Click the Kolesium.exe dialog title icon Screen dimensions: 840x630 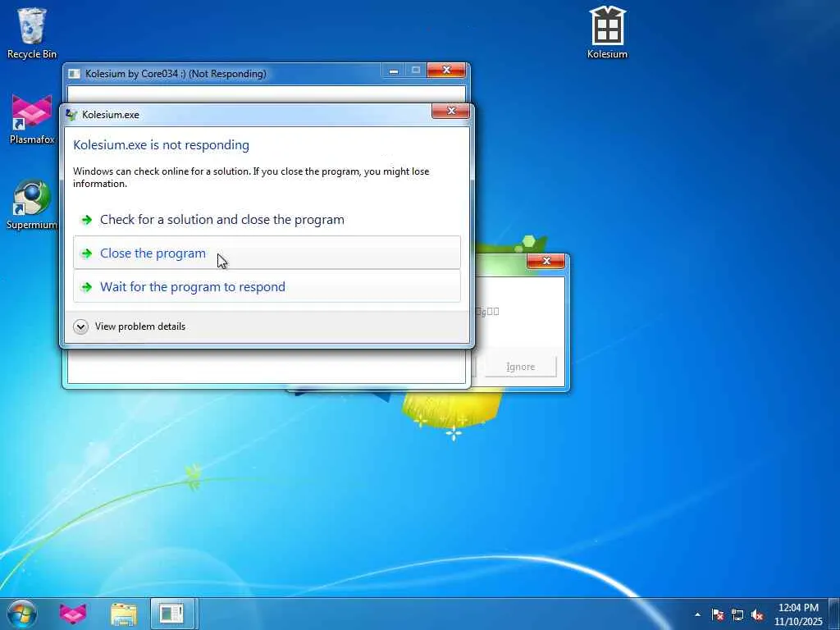[71, 114]
